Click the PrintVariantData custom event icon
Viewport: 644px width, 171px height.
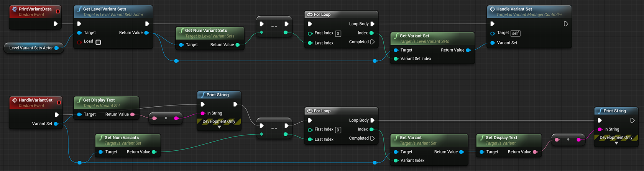pyautogui.click(x=15, y=9)
